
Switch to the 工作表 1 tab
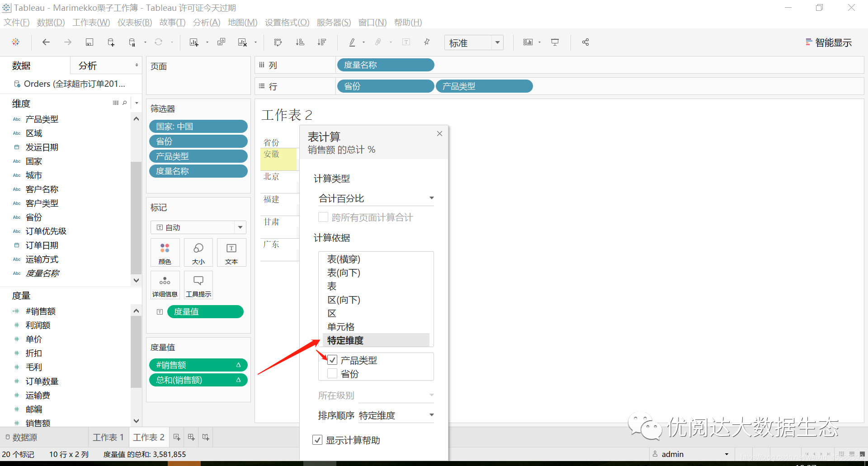[x=108, y=437]
